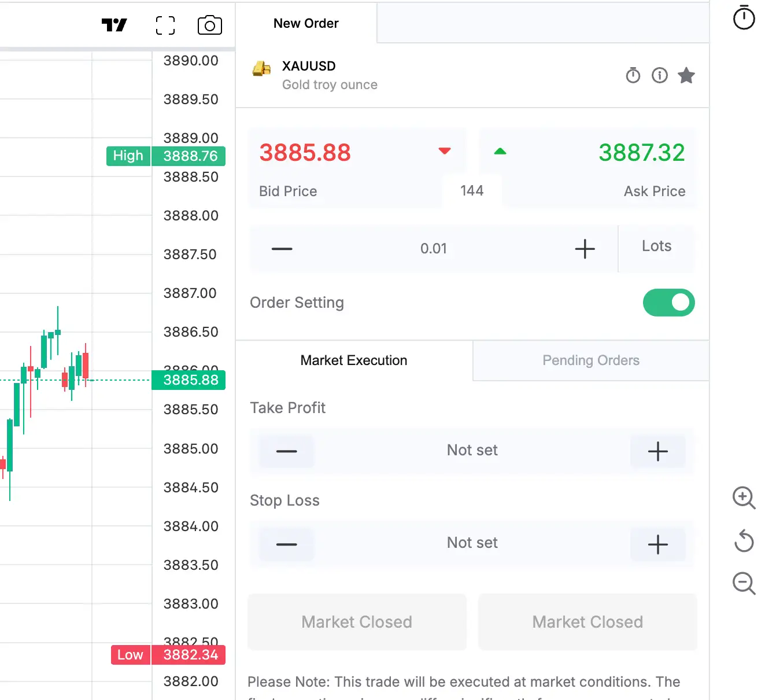Reset the chart view

coord(744,541)
